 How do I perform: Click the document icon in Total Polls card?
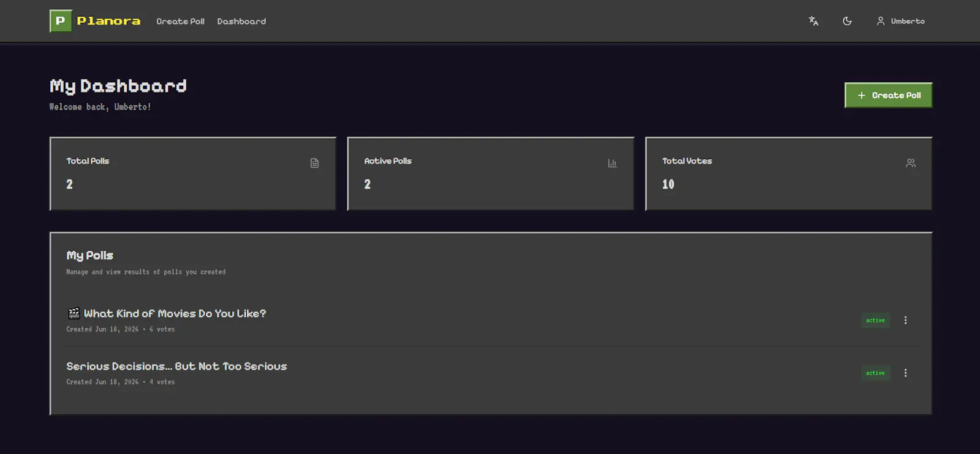314,163
